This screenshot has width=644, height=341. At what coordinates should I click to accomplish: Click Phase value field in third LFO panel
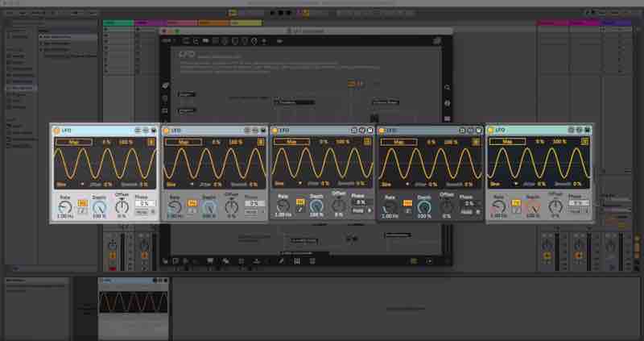[361, 202]
